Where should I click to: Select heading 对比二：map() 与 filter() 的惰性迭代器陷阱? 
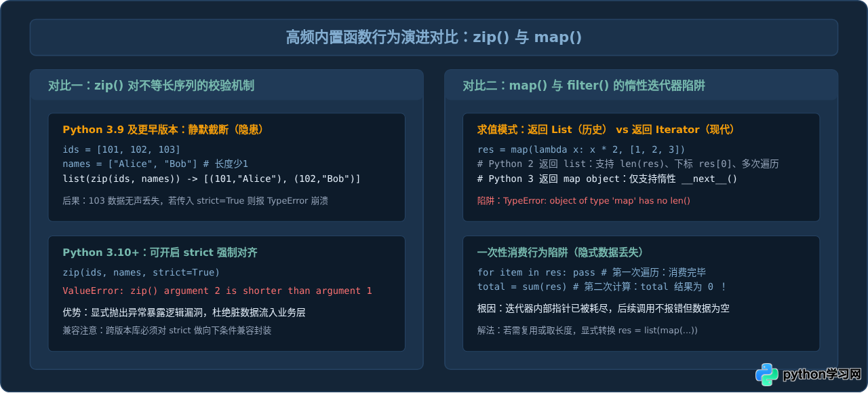[584, 86]
